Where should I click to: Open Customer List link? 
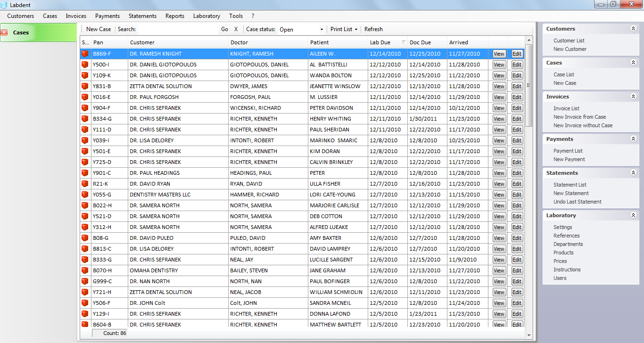[569, 41]
